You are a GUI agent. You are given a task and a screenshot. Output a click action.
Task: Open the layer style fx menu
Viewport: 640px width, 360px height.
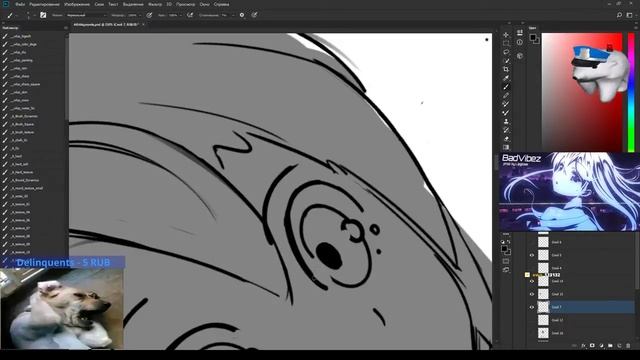click(x=583, y=346)
